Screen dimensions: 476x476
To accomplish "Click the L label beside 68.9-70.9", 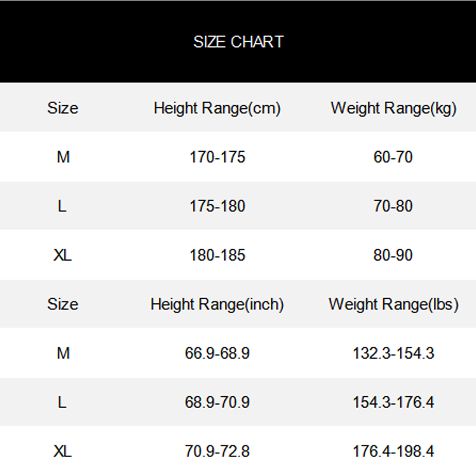I will (x=62, y=402).
